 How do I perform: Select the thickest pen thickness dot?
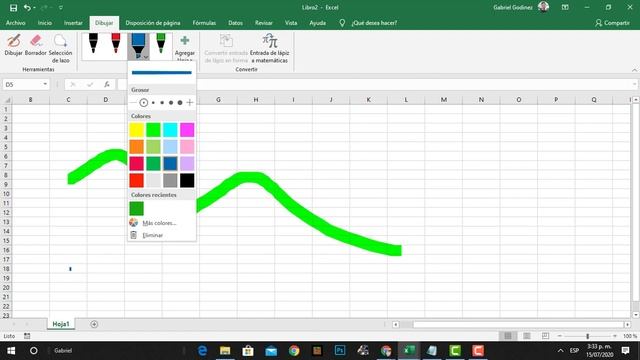point(180,102)
